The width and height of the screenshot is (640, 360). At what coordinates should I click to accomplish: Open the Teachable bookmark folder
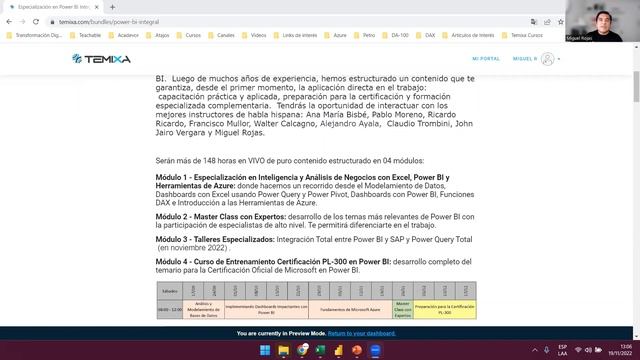[85, 36]
